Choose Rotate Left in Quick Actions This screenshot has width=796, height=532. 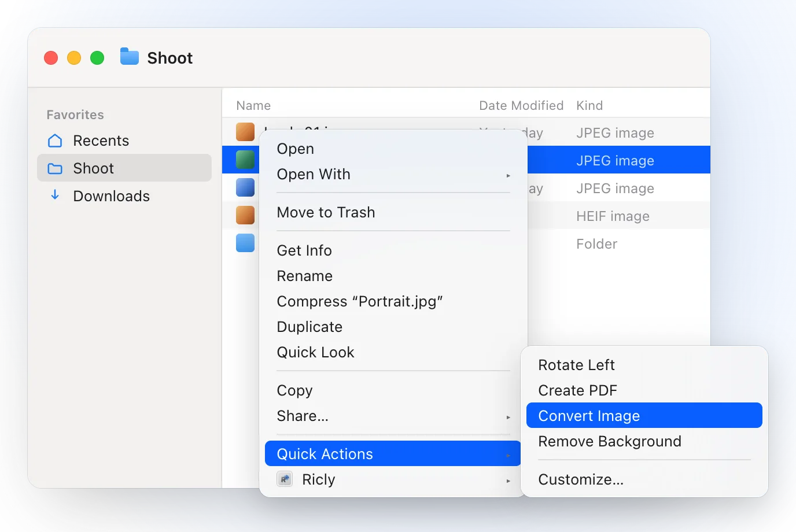tap(644, 365)
